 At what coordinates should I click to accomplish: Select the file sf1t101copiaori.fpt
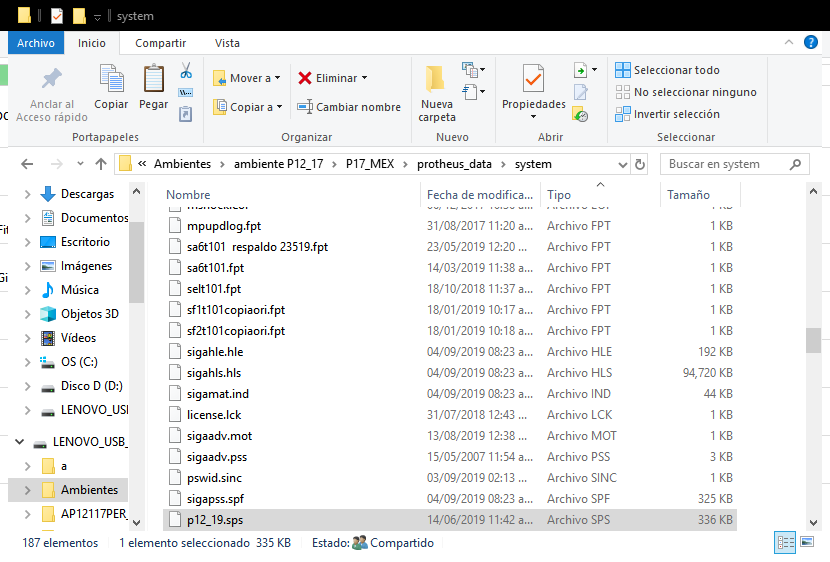pos(236,310)
